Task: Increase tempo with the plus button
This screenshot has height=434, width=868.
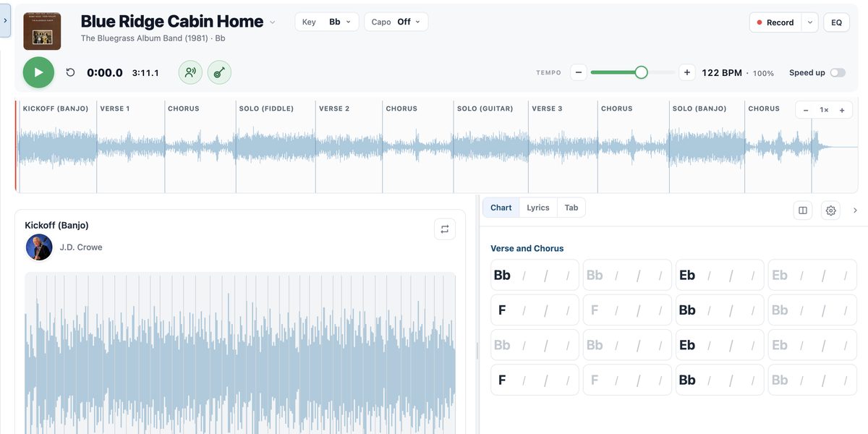Action: point(687,72)
